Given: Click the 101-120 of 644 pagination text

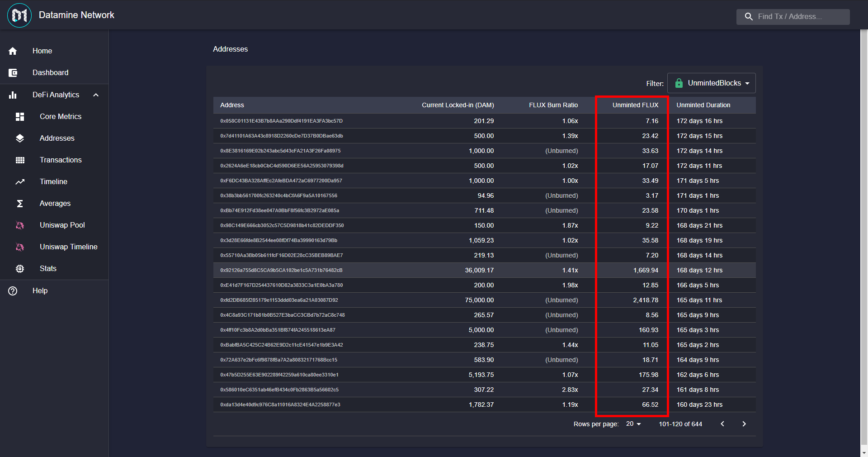Looking at the screenshot, I should coord(680,424).
